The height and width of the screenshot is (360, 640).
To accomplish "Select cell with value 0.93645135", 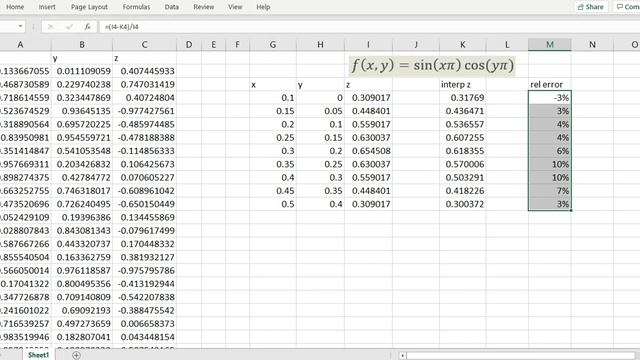I will [82, 111].
